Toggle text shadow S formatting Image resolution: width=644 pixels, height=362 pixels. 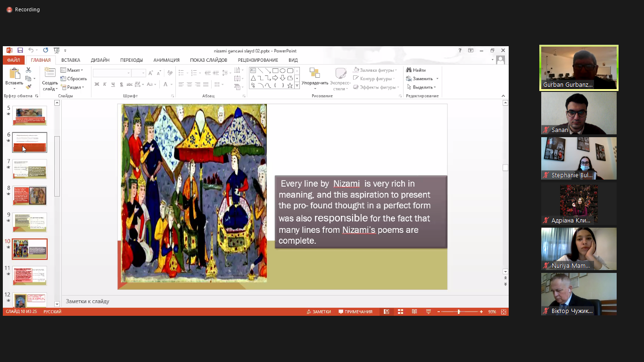tap(121, 84)
